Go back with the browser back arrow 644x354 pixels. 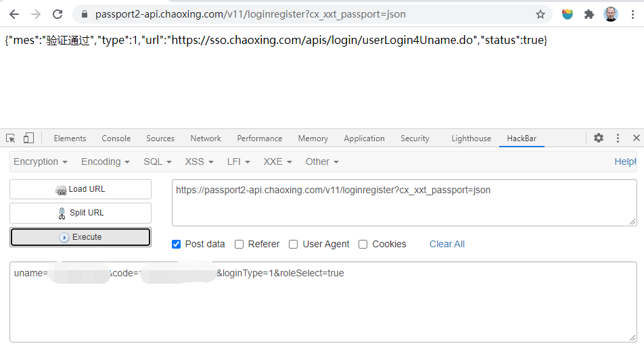tap(14, 14)
